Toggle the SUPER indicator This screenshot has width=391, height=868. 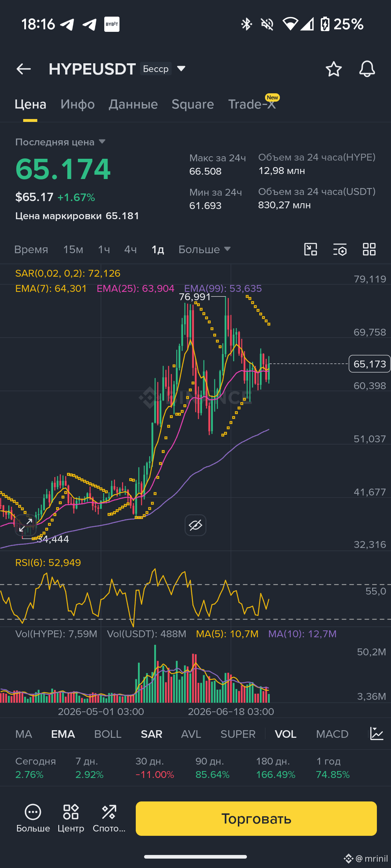(238, 734)
